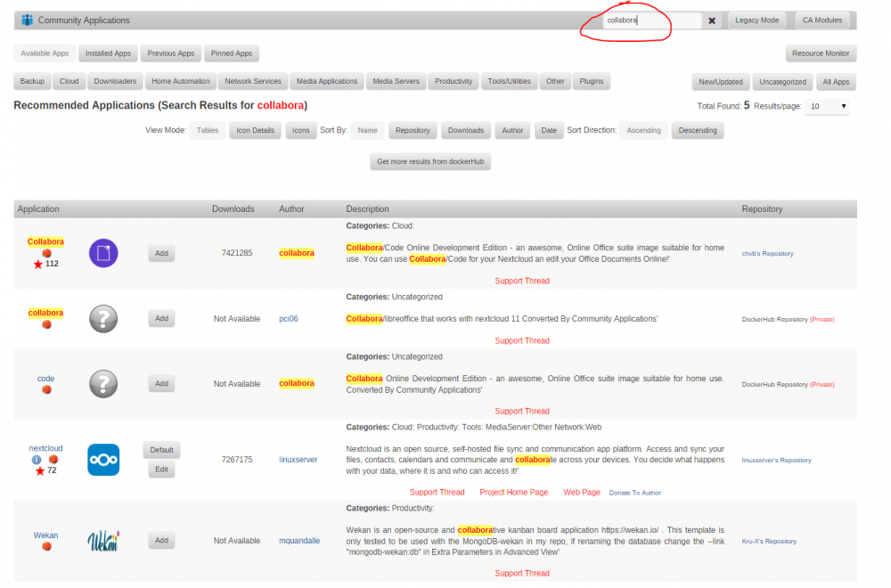Sort by Date
This screenshot has height=588, width=891.
tap(549, 130)
